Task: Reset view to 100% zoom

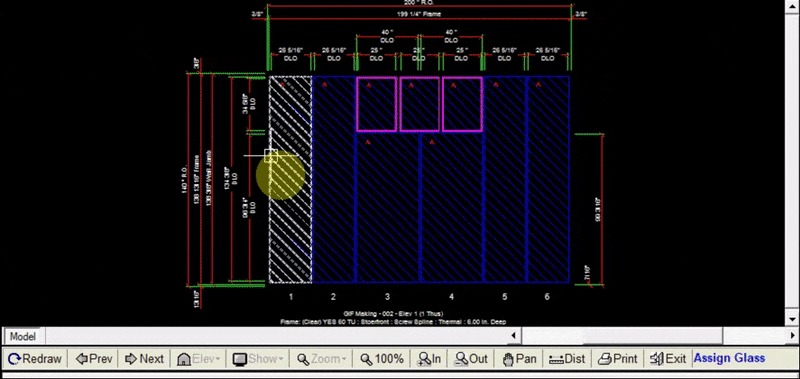Action: point(382,359)
